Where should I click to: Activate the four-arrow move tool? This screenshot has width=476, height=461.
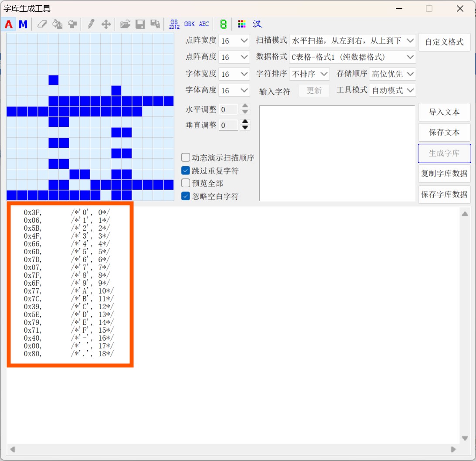105,24
